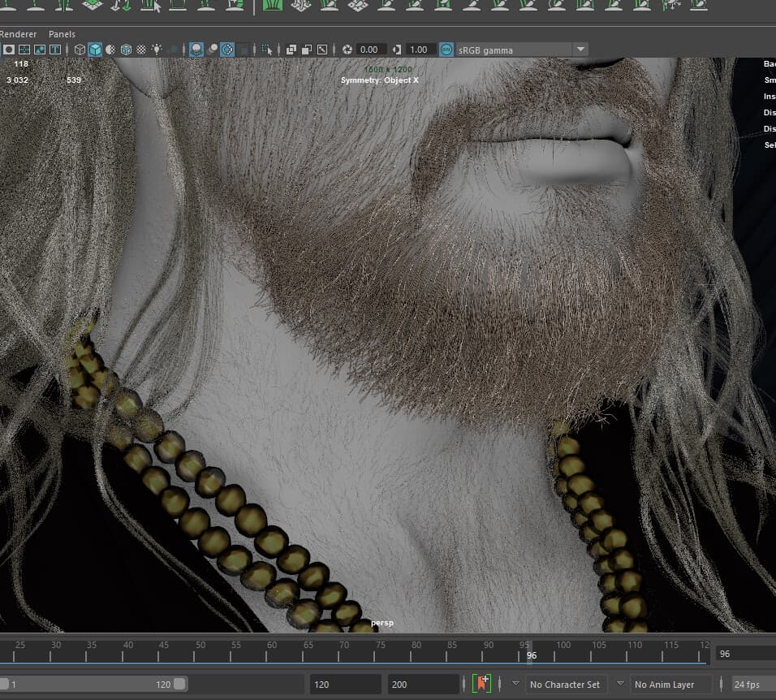Click the range slider right handle near 120

pos(179,684)
